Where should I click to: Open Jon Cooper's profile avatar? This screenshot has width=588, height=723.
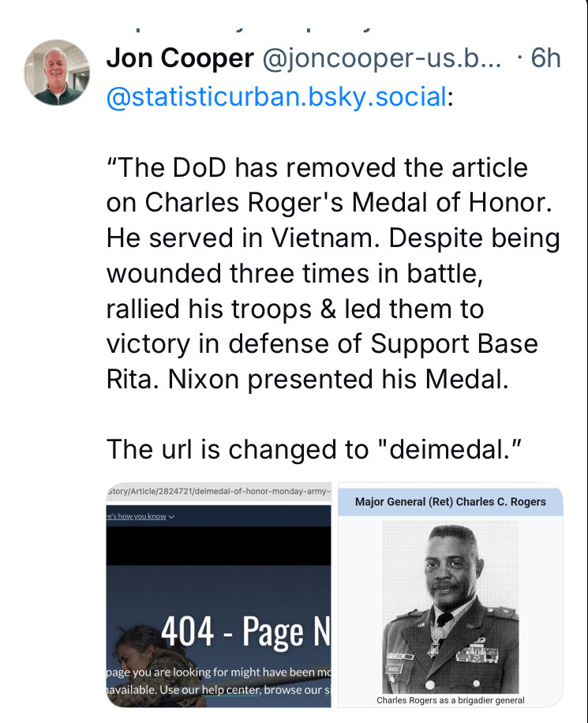point(57,73)
